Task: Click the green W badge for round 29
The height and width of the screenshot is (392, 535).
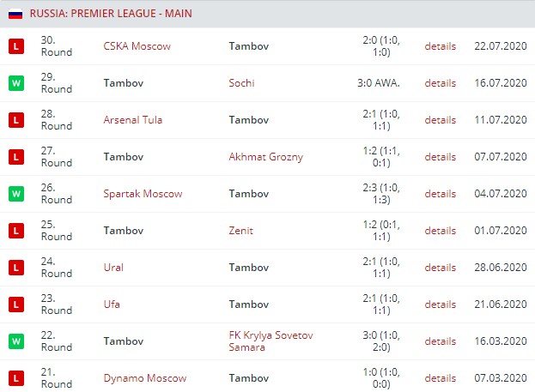Action: [15, 83]
